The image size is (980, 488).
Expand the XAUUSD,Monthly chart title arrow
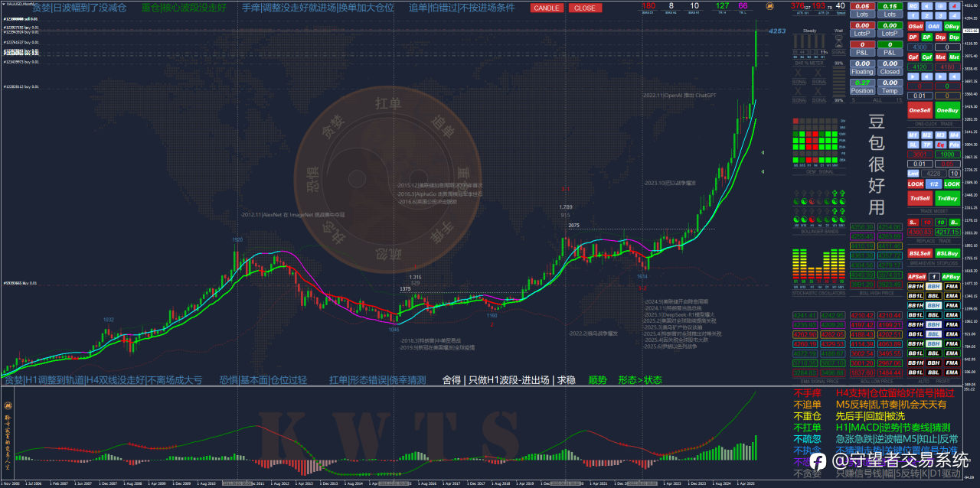click(x=2, y=4)
